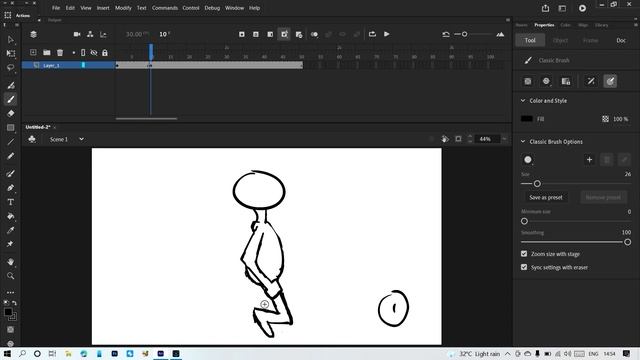This screenshot has width=640, height=360.
Task: Click the timeline layers stack icon
Action: 33,34
